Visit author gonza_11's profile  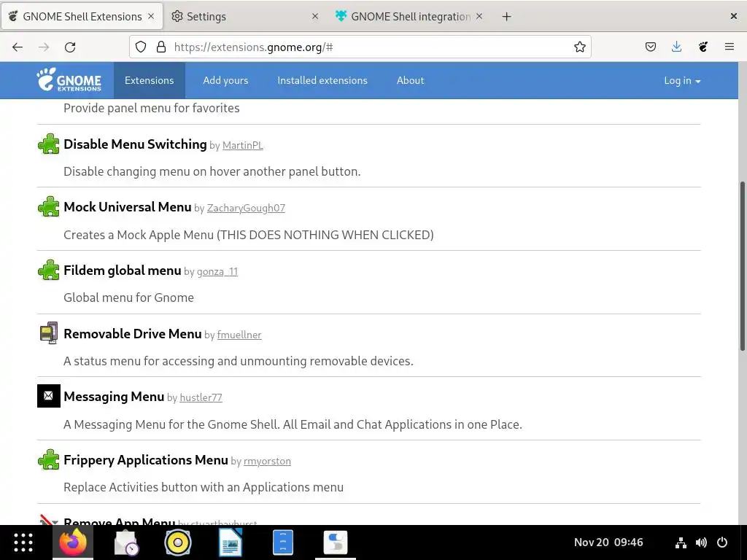coord(217,271)
